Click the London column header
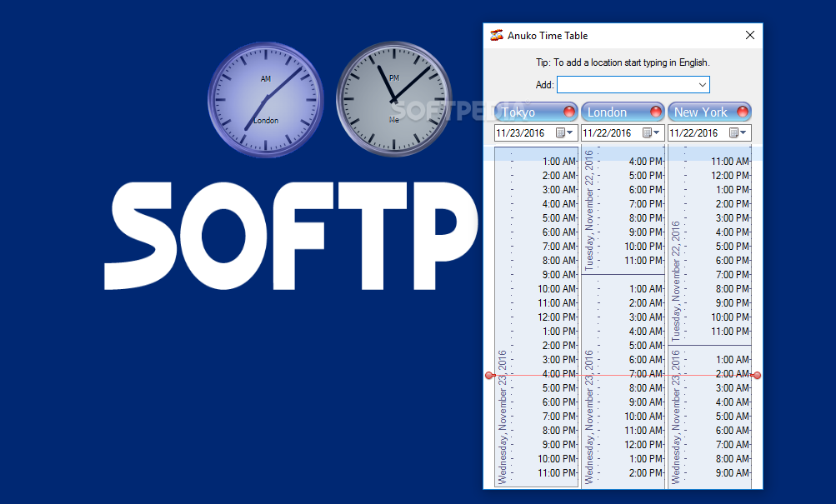Image resolution: width=836 pixels, height=504 pixels. click(623, 112)
